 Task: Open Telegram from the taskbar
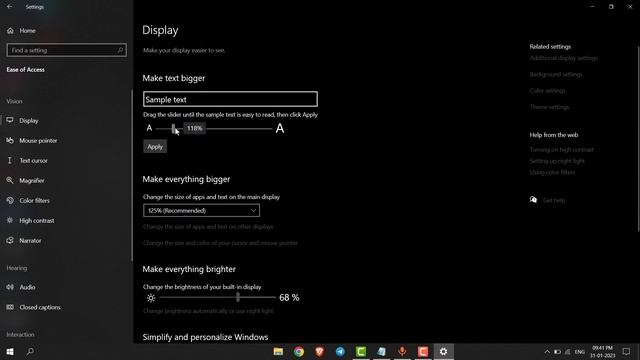pos(340,351)
